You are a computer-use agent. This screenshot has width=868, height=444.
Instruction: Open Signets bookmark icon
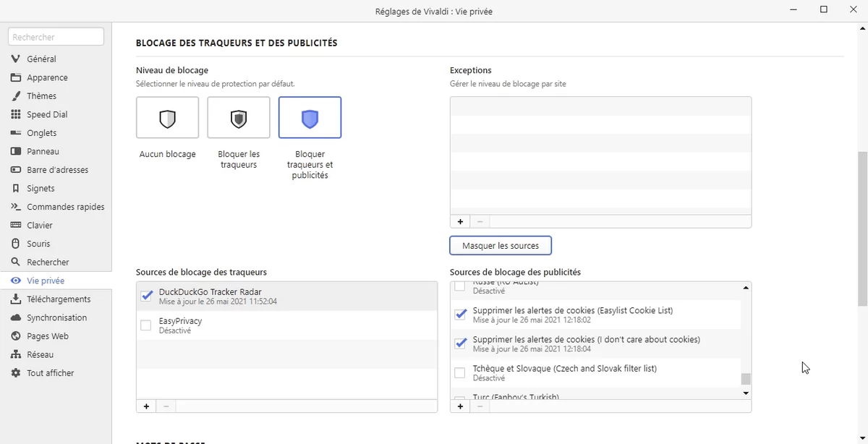[x=16, y=189]
